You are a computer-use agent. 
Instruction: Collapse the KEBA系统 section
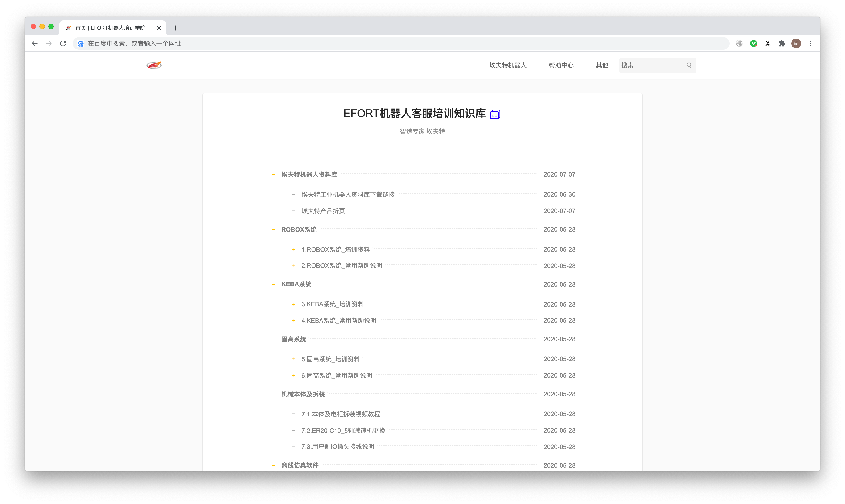coord(273,284)
